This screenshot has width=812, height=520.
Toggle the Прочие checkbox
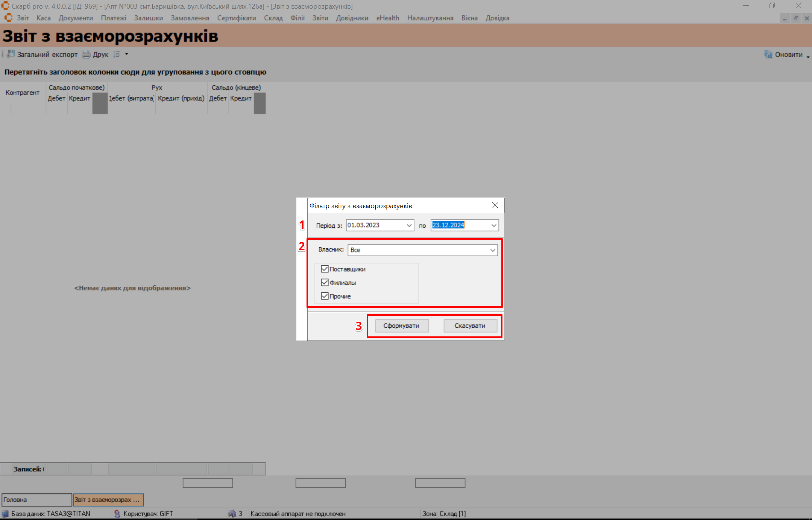(325, 296)
